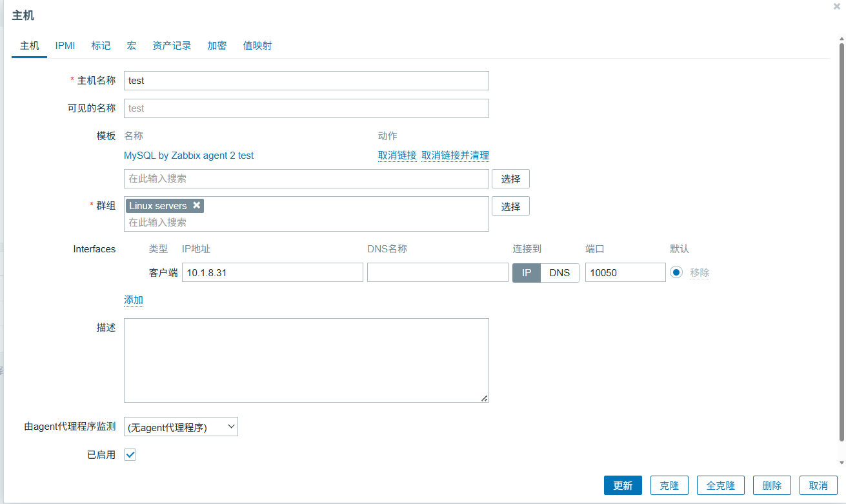Click the 更新 button
Screen dimensions: 846x504
click(x=623, y=485)
